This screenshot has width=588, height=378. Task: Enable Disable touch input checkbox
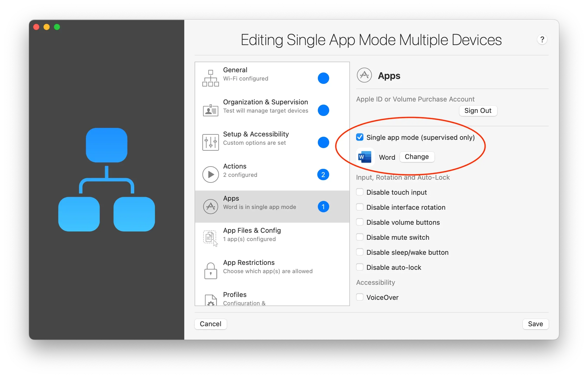[x=360, y=192]
